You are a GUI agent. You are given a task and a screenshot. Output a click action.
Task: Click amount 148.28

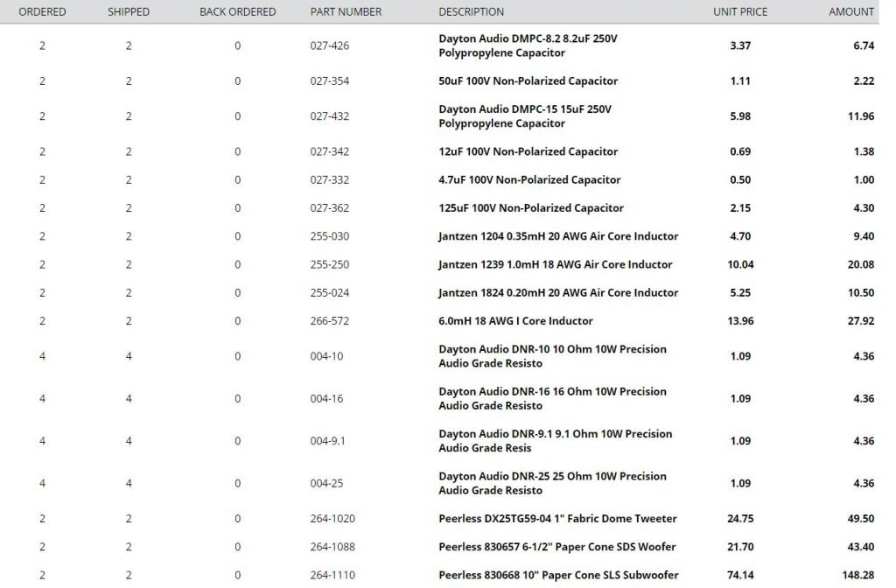[857, 576]
